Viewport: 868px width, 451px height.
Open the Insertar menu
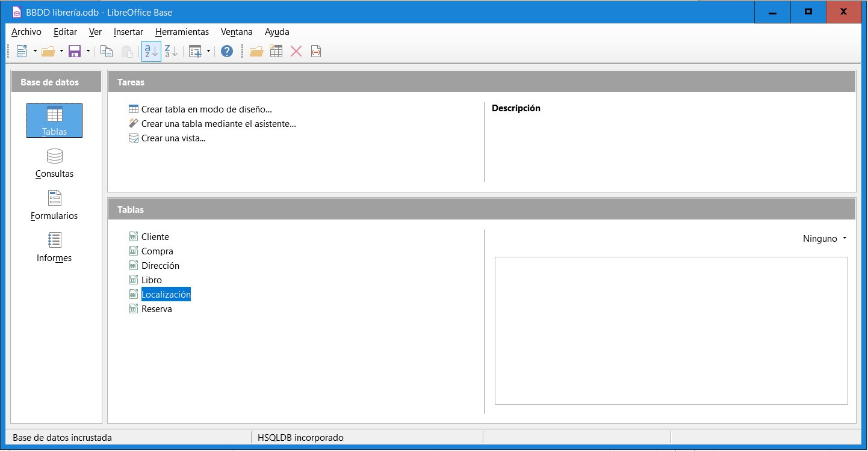[x=128, y=32]
